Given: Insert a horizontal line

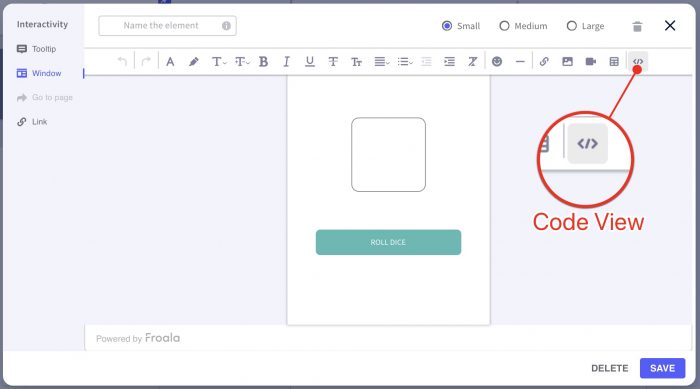Looking at the screenshot, I should pos(520,62).
